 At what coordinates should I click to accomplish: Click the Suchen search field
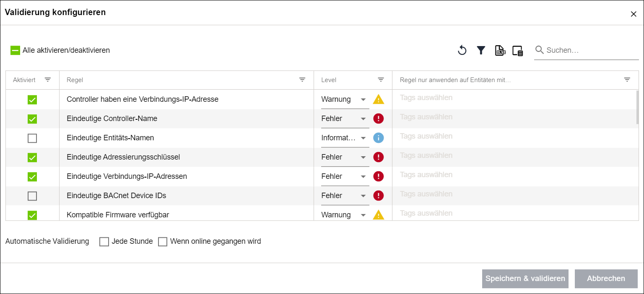click(x=587, y=50)
